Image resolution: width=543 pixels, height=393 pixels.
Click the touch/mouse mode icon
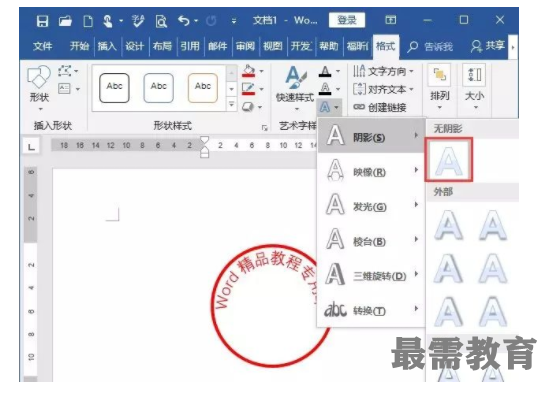tap(108, 21)
